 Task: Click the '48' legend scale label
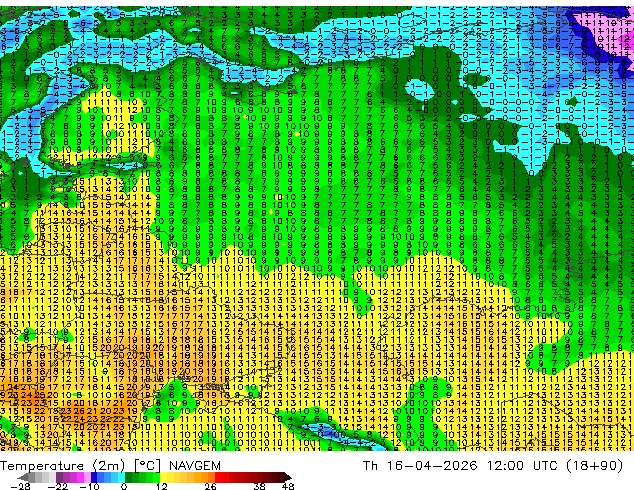coord(288,486)
